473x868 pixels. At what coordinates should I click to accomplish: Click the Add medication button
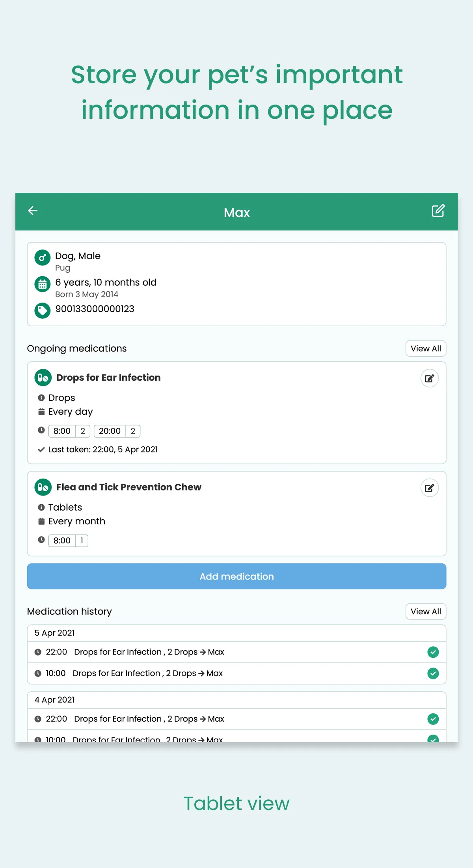[236, 576]
